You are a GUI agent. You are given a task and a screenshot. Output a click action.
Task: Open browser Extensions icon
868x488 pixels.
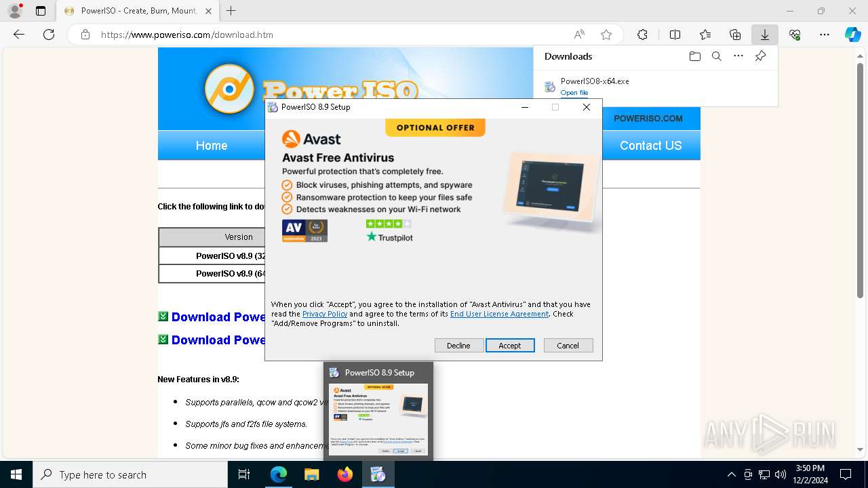(x=642, y=35)
